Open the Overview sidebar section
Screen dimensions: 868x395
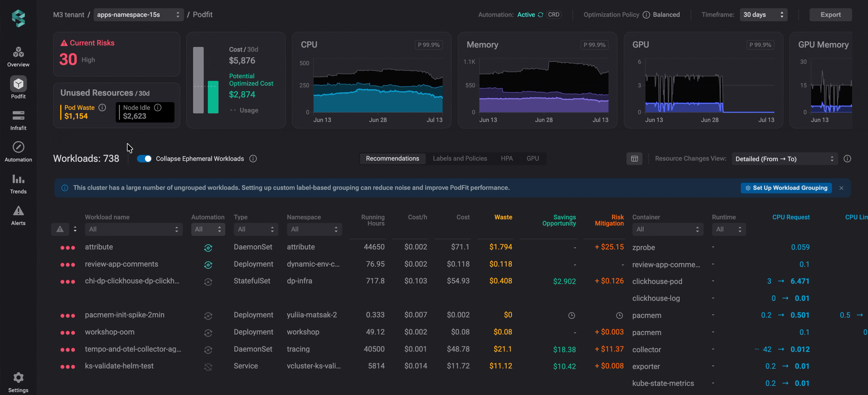18,57
